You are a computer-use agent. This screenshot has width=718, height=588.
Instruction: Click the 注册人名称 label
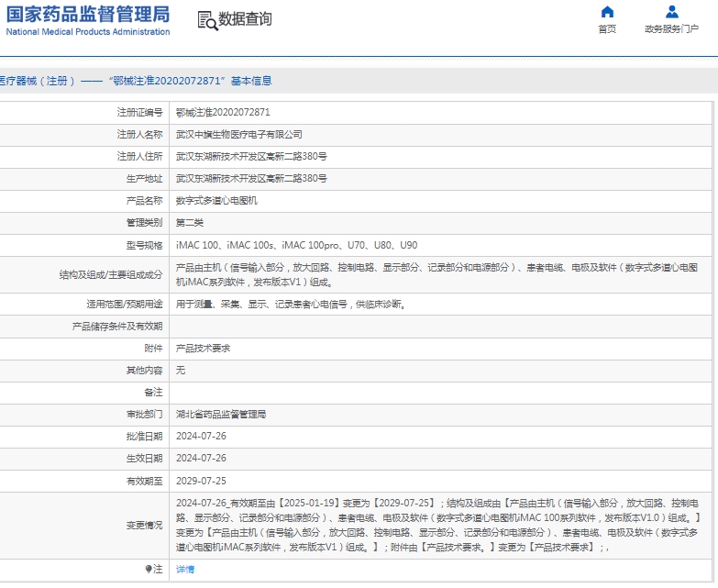[139, 134]
